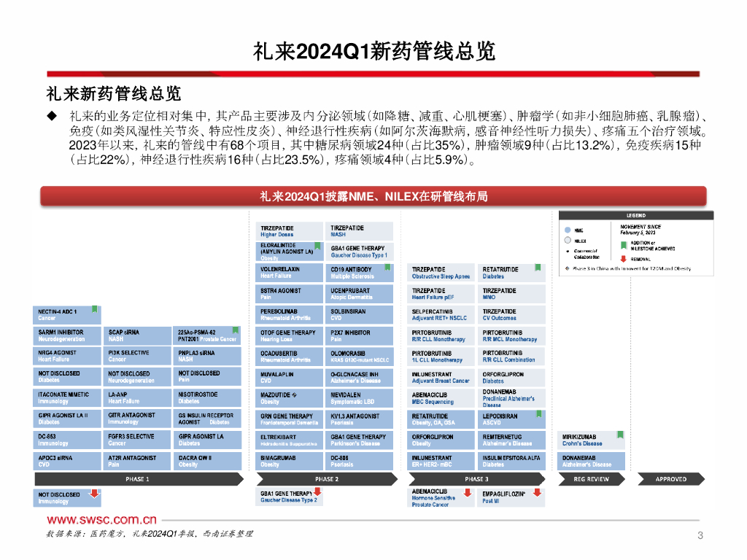The height and width of the screenshot is (560, 747).
Task: Select the MUVALAPLIN CVD card
Action: point(289,378)
